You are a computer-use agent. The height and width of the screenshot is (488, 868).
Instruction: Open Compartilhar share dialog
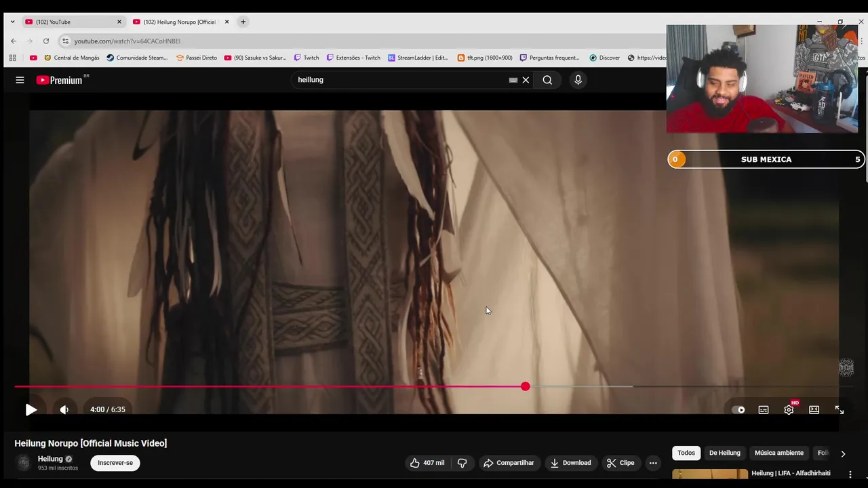click(x=509, y=463)
